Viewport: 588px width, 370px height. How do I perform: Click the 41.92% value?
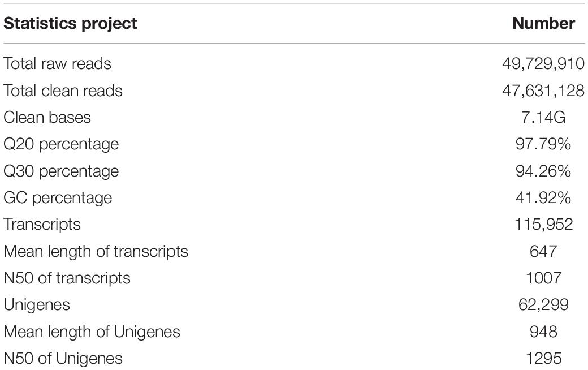543,198
